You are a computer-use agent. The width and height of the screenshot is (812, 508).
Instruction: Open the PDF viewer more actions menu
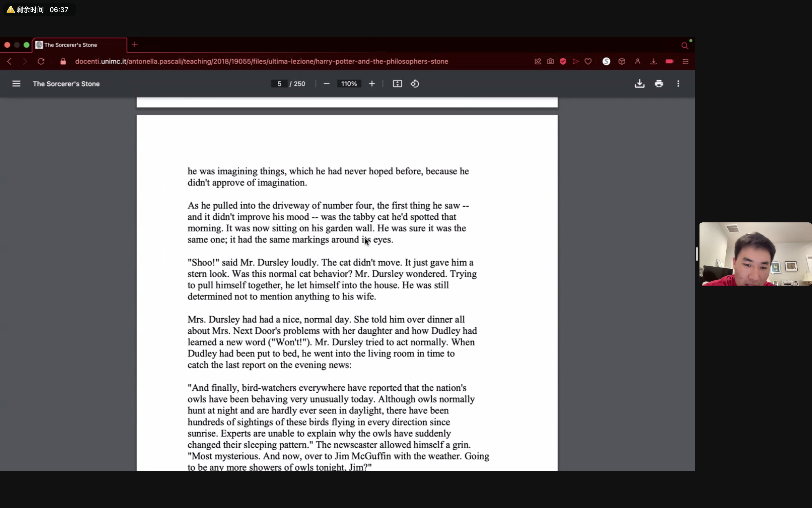pyautogui.click(x=678, y=84)
